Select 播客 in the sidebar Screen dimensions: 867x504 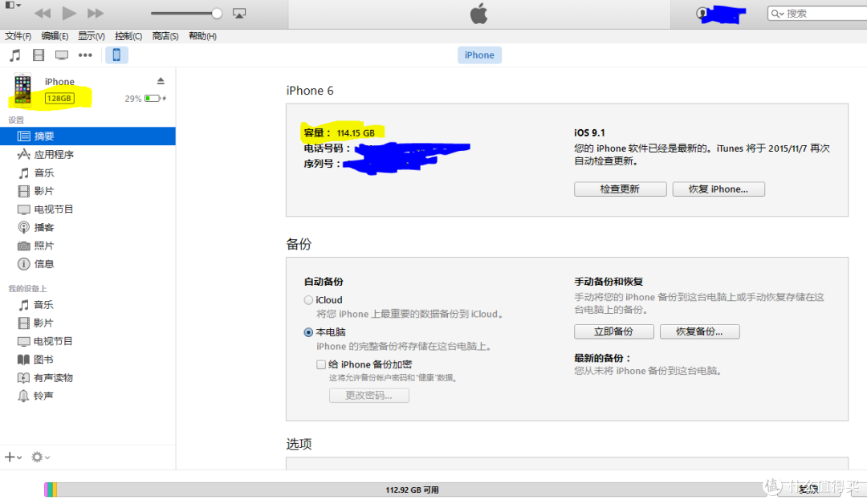click(88, 227)
